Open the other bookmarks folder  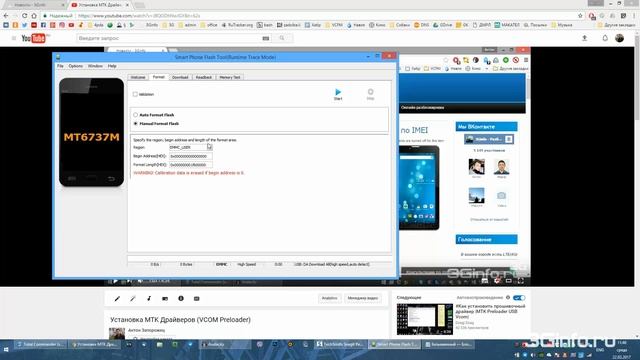pos(616,25)
